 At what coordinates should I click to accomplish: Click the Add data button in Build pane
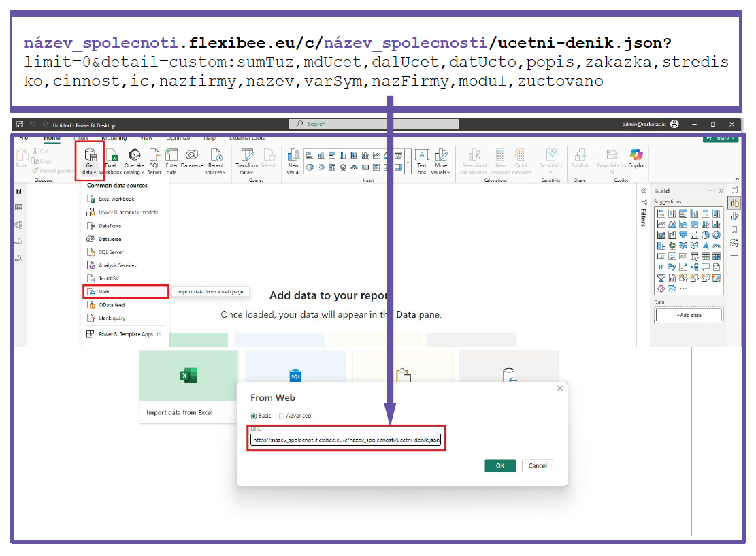pos(689,315)
